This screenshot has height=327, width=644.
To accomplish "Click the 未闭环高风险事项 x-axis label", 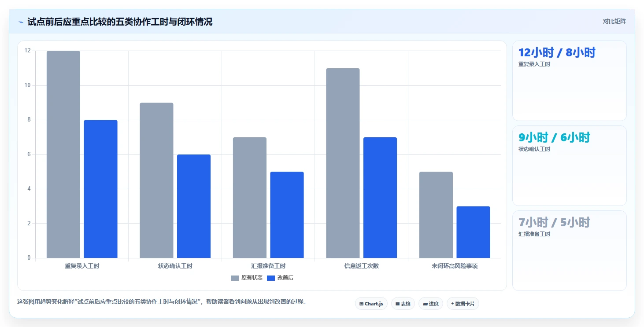I will click(455, 266).
